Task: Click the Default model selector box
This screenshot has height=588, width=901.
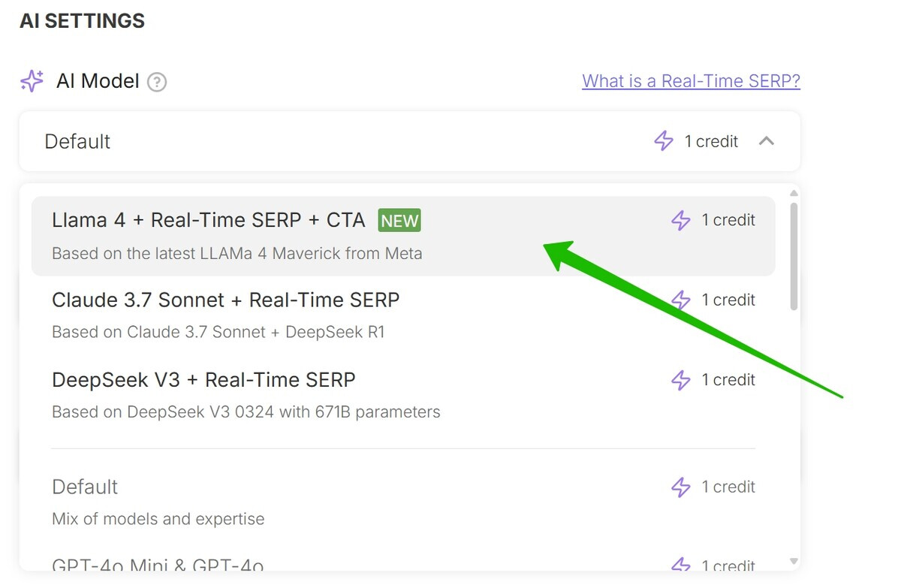Action: [338, 141]
